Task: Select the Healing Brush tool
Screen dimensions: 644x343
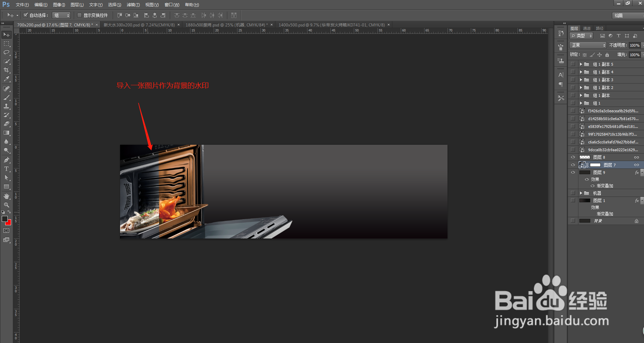Action: click(6, 89)
